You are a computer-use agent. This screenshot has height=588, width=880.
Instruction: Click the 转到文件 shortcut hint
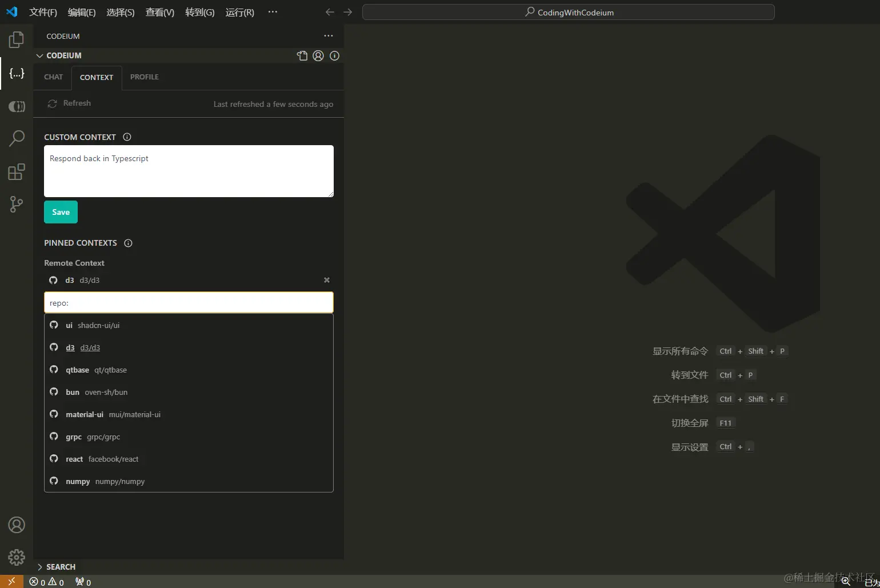pos(714,375)
